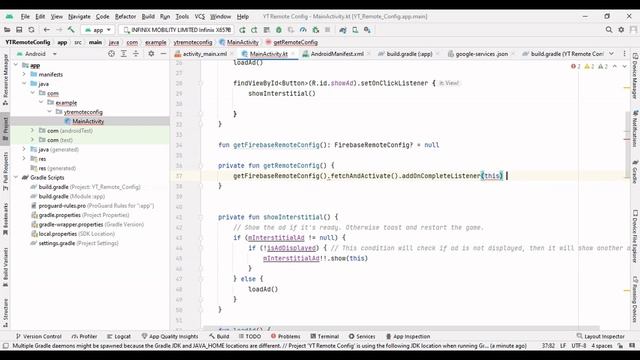Viewport: 640px width, 360px height.
Task: Close the AndroidManifest.xml tab
Action: click(x=369, y=54)
